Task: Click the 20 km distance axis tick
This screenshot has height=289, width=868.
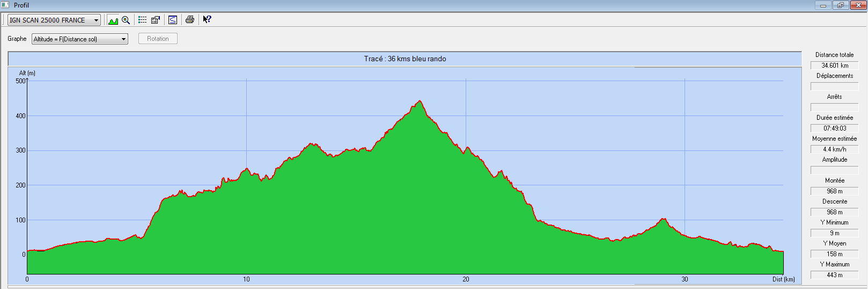Action: click(466, 279)
